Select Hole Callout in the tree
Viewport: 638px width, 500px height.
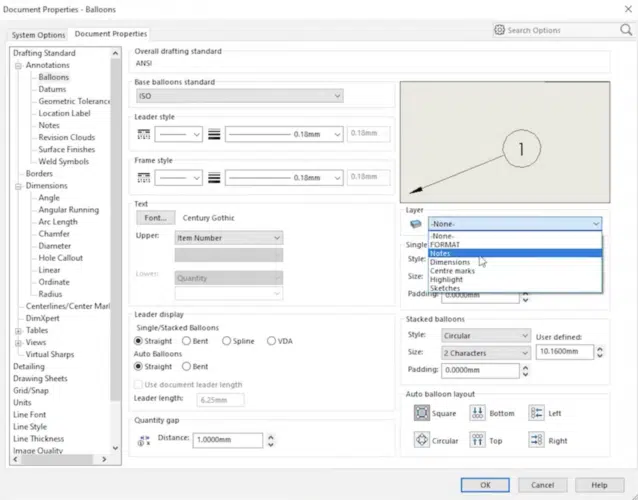tap(61, 258)
